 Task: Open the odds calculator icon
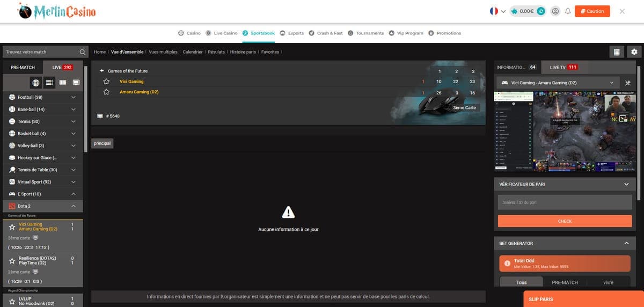click(x=617, y=52)
